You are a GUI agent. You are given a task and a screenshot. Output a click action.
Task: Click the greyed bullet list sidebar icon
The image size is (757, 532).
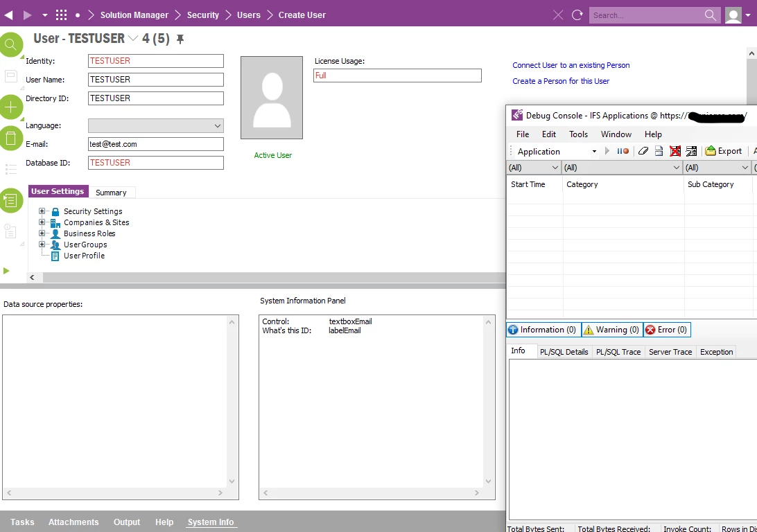click(x=10, y=169)
